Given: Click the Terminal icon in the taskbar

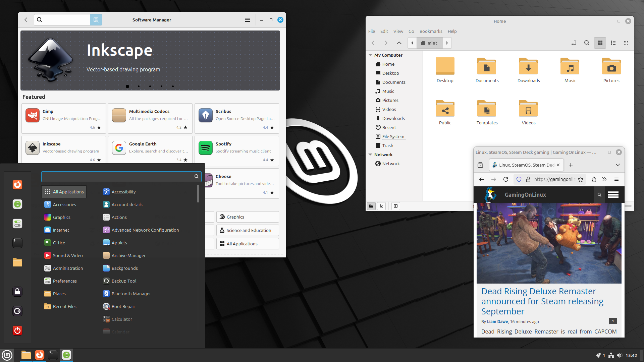Looking at the screenshot, I should [x=53, y=355].
